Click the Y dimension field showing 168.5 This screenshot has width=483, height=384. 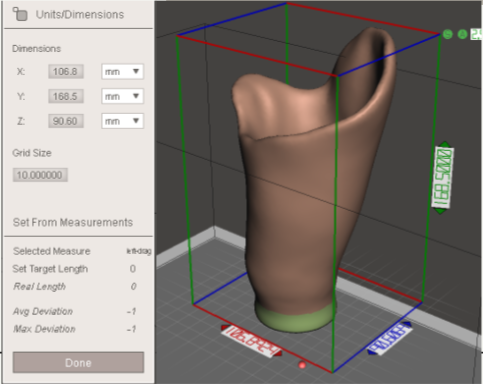(x=66, y=96)
